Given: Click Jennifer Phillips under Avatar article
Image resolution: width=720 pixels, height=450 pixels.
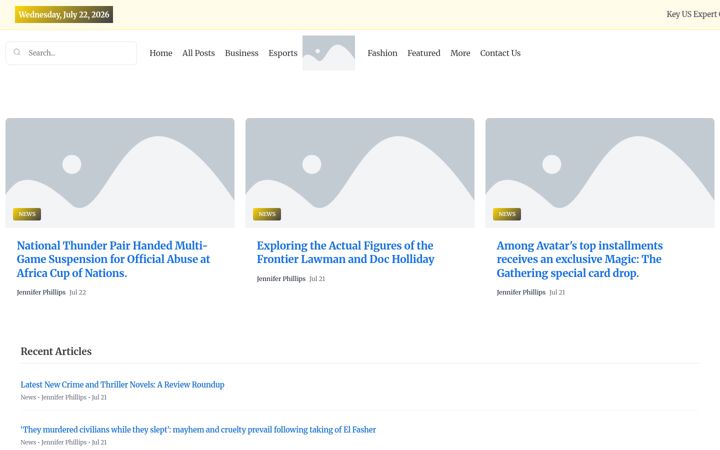Looking at the screenshot, I should coord(521,292).
